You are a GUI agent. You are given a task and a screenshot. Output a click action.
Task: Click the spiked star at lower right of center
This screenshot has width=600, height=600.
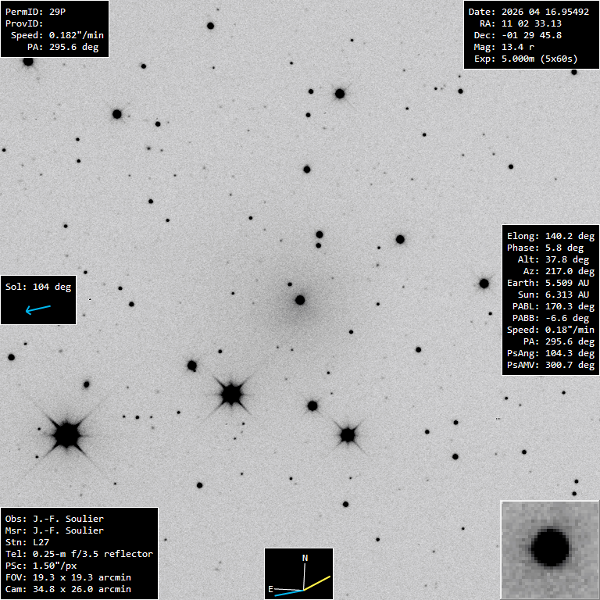(x=348, y=435)
